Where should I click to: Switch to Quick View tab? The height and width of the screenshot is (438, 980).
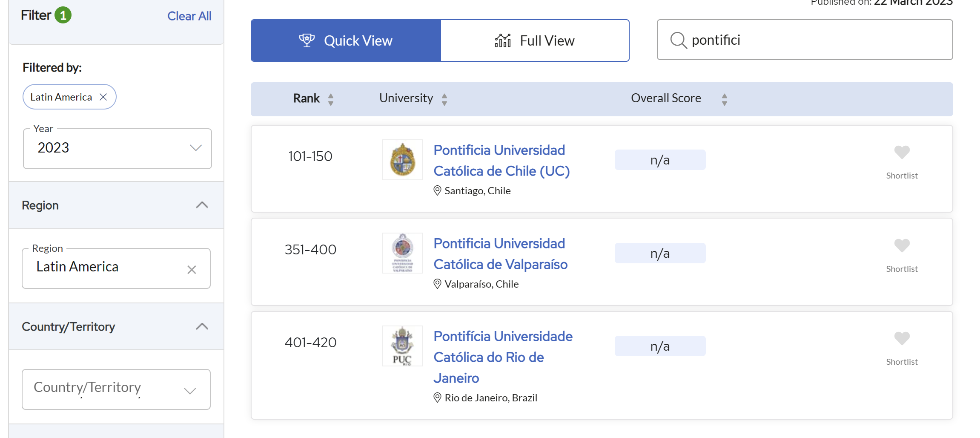point(346,40)
